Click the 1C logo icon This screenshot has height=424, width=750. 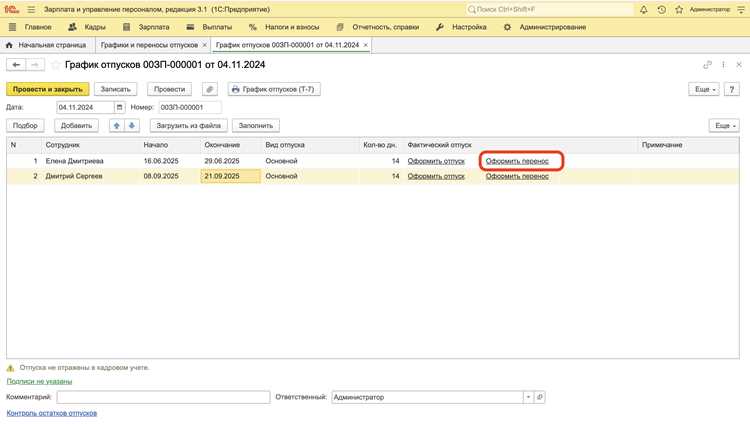coord(11,10)
